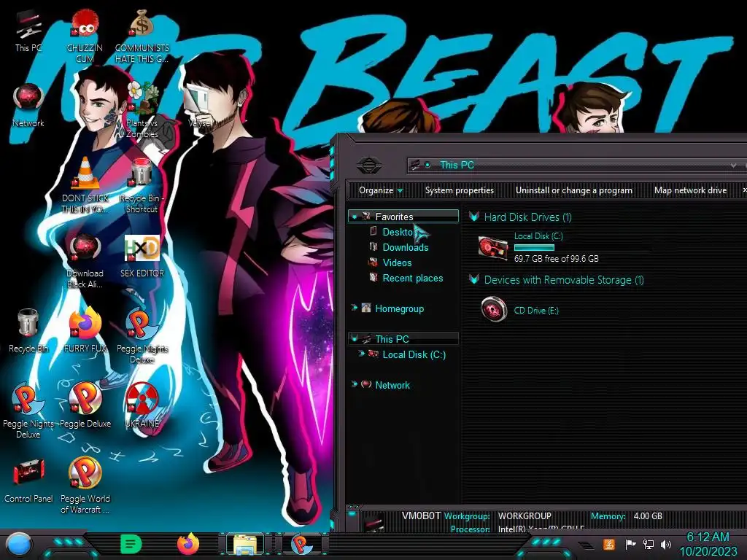Click '69.7 GB free of 99.6 GB' text

pos(557,259)
